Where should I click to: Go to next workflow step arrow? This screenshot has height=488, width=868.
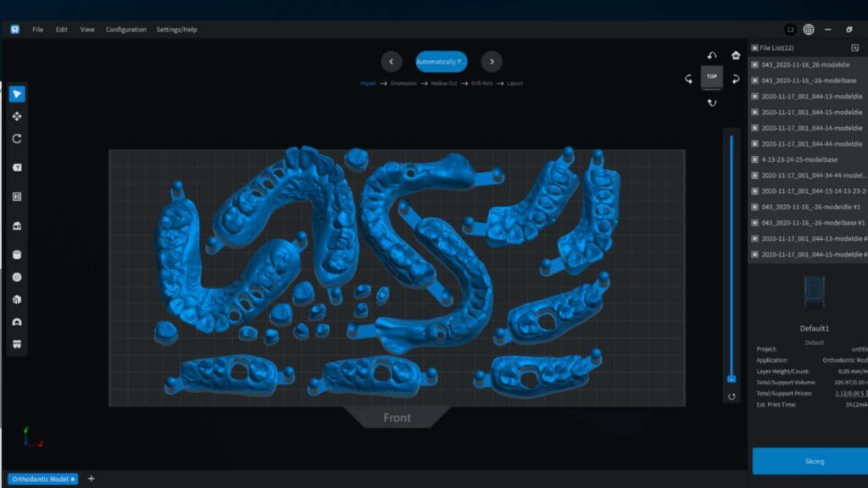pos(492,62)
